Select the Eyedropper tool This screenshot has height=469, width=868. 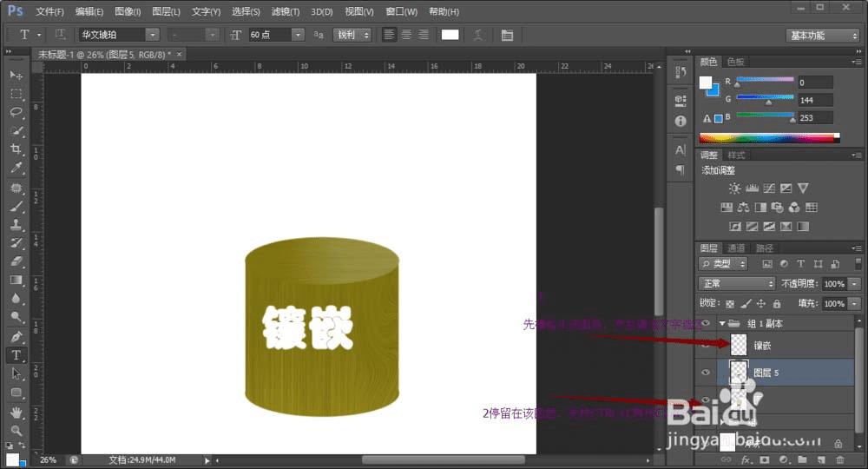point(16,168)
